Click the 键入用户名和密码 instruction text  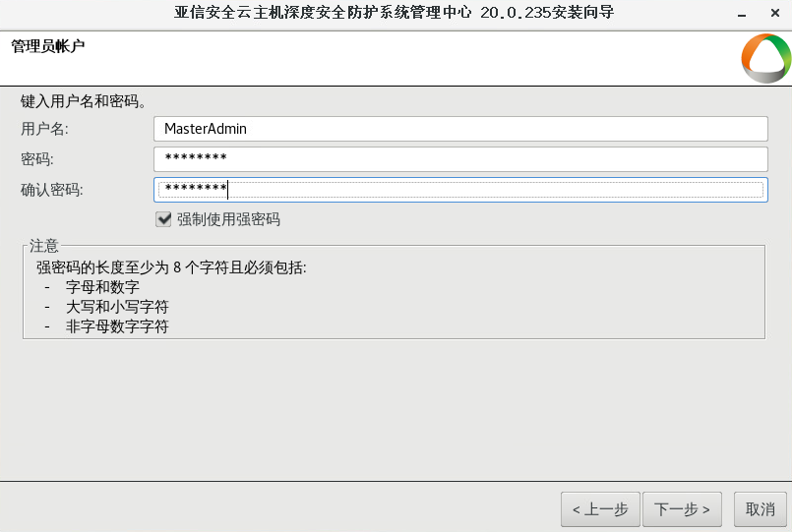[84, 101]
